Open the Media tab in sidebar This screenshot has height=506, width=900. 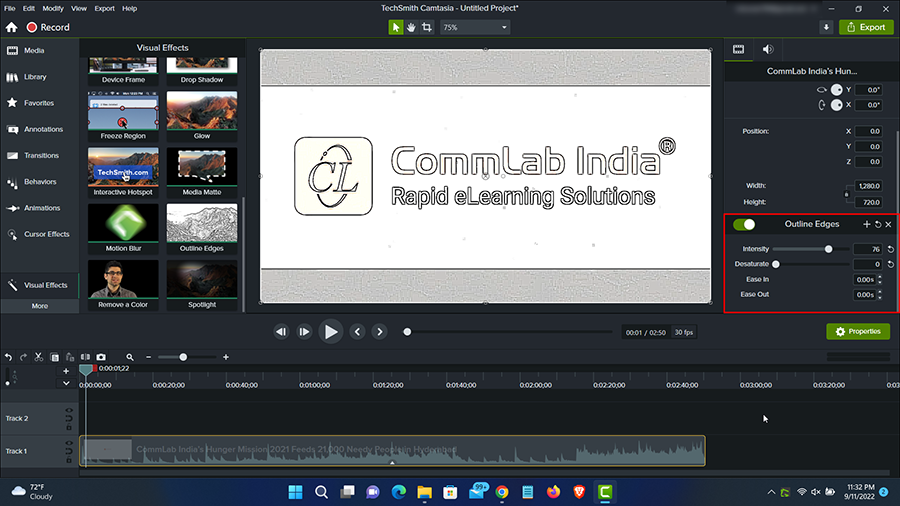[39, 50]
